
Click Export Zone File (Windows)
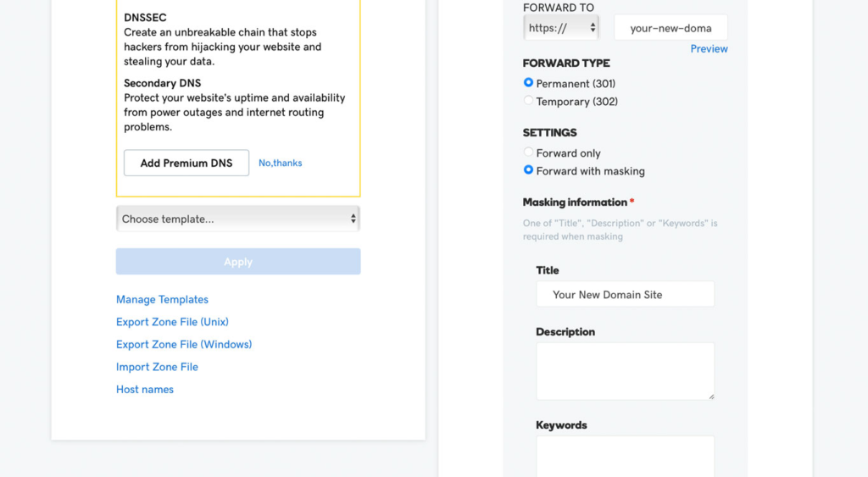point(184,344)
